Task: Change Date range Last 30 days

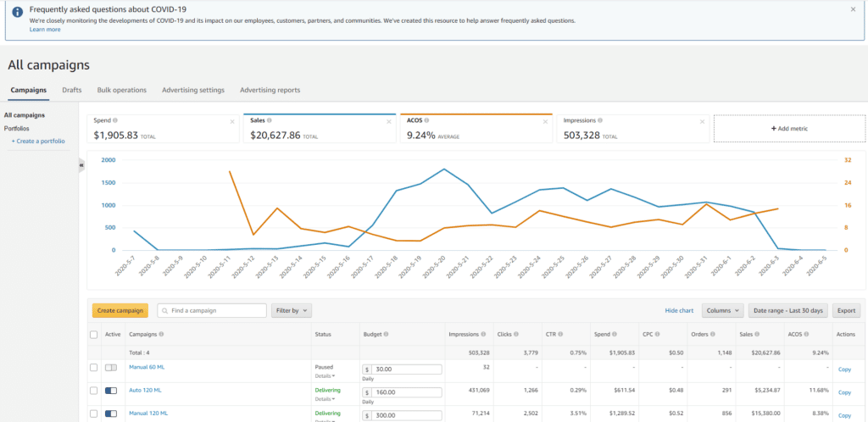Action: click(x=787, y=311)
